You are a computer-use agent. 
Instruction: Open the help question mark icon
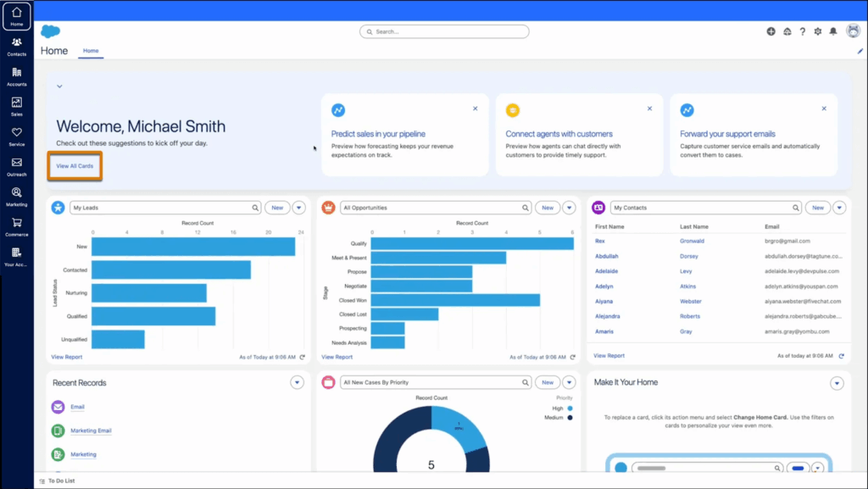point(802,31)
